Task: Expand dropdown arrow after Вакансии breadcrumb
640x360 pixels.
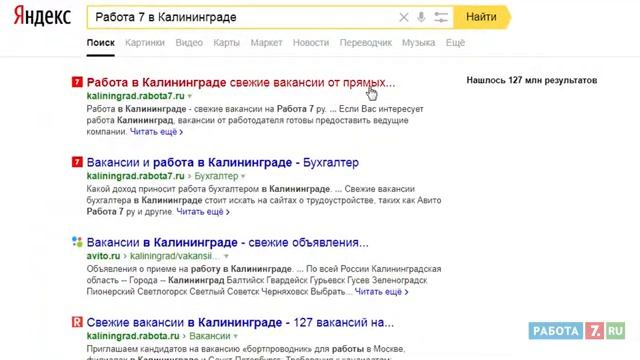Action: [x=236, y=337]
